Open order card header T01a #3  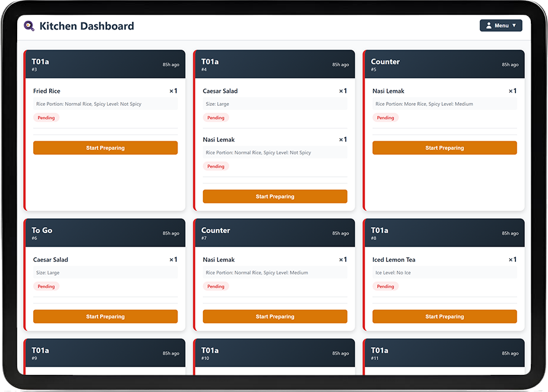coord(105,64)
